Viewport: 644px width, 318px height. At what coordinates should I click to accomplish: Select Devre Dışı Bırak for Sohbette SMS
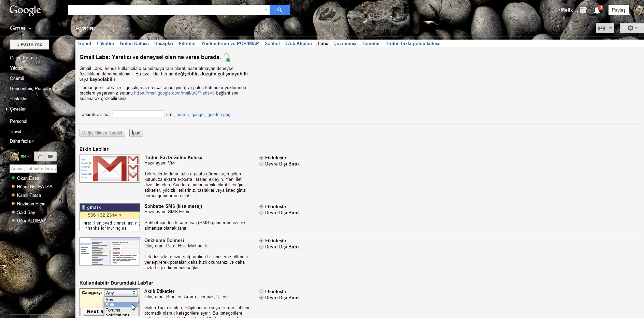[x=261, y=213]
